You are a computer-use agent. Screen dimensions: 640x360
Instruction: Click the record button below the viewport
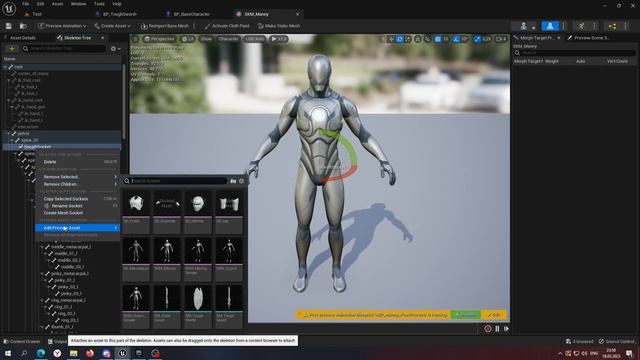(x=488, y=329)
